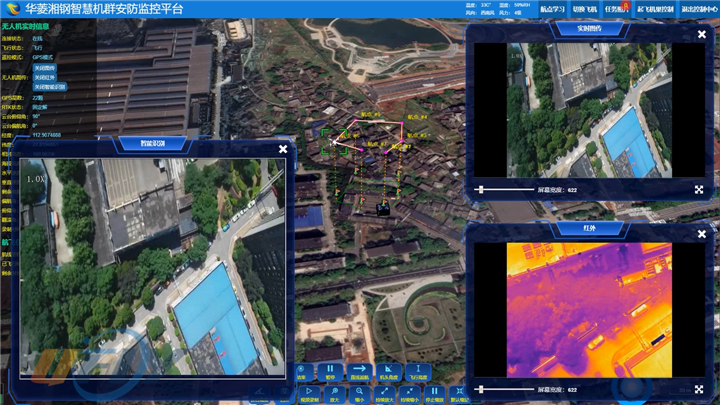Activate 持续缩小 continuous zoom out

(x=409, y=394)
